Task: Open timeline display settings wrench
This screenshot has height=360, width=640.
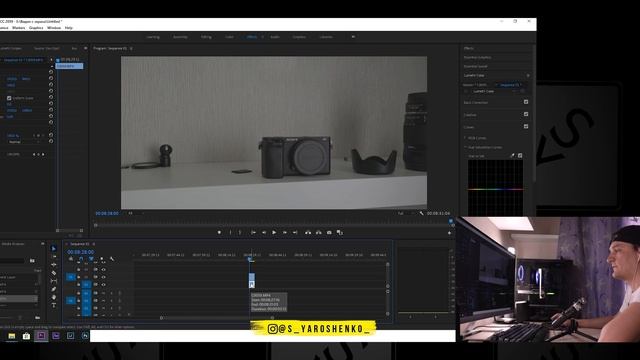Action: (112, 259)
